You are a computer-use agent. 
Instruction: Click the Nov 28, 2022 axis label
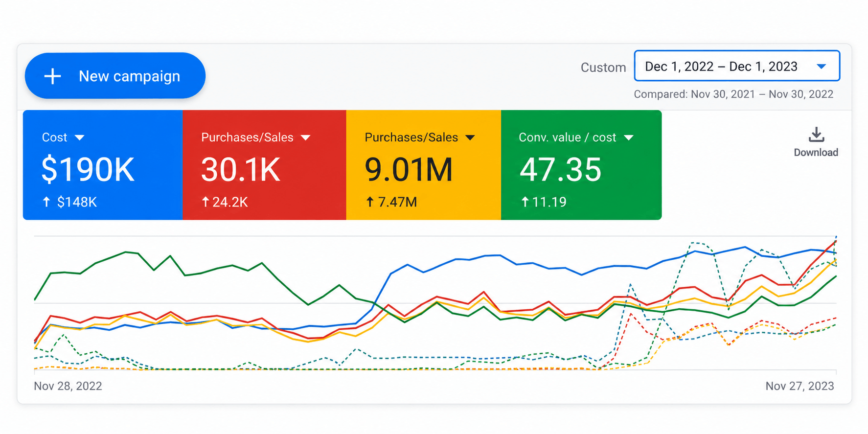pyautogui.click(x=68, y=386)
